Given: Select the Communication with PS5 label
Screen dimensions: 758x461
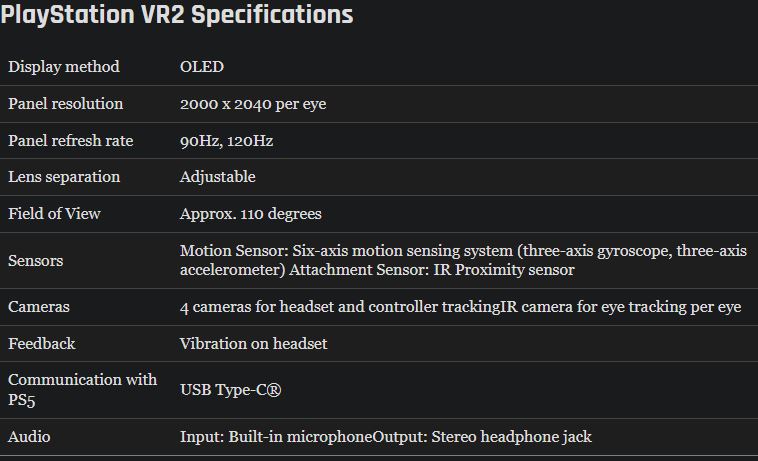Looking at the screenshot, I should (x=83, y=389).
